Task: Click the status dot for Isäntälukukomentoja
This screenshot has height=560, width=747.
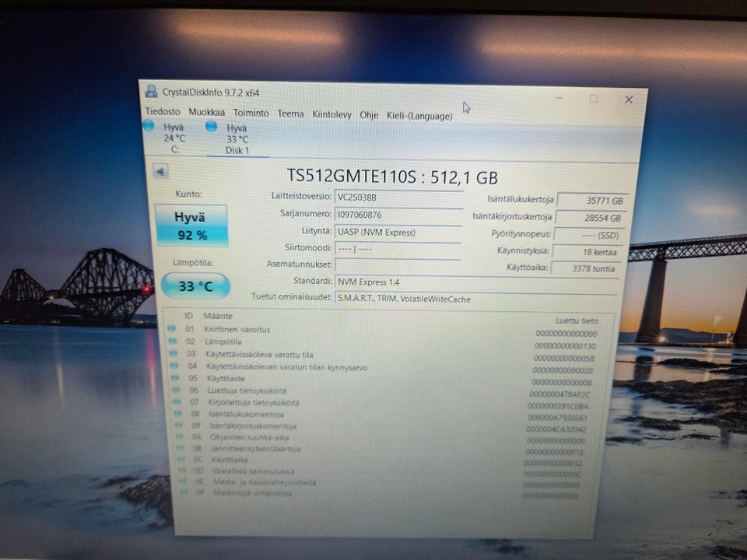Action: click(x=177, y=413)
